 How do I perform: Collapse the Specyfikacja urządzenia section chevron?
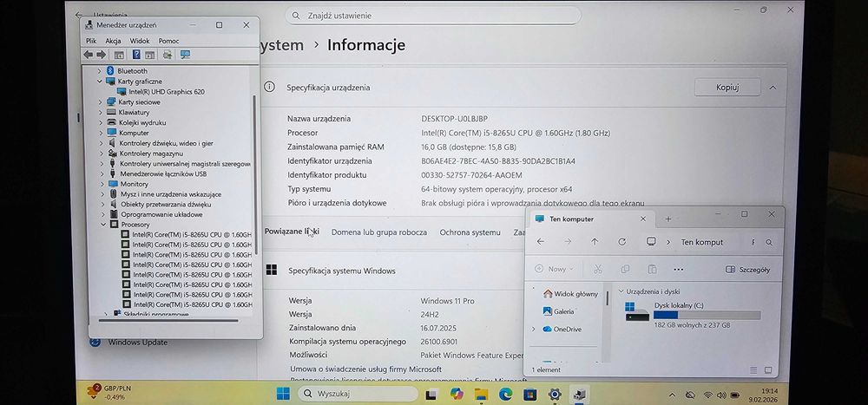coord(773,88)
